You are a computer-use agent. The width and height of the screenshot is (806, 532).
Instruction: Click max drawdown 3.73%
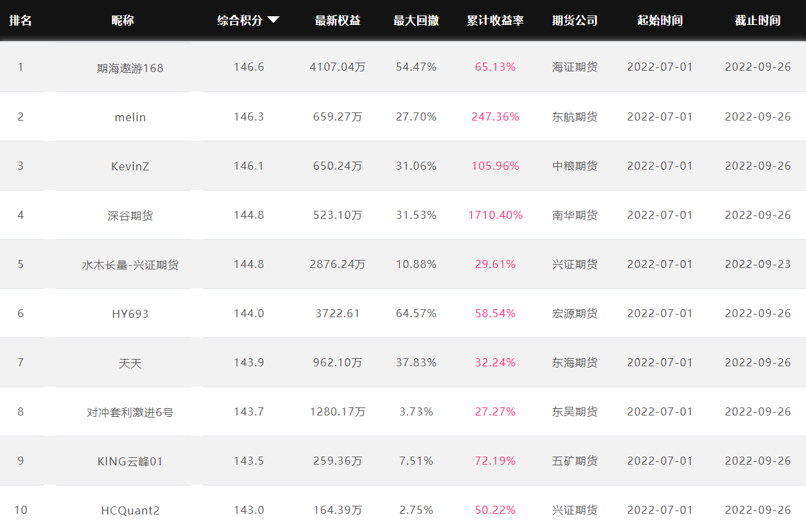416,411
